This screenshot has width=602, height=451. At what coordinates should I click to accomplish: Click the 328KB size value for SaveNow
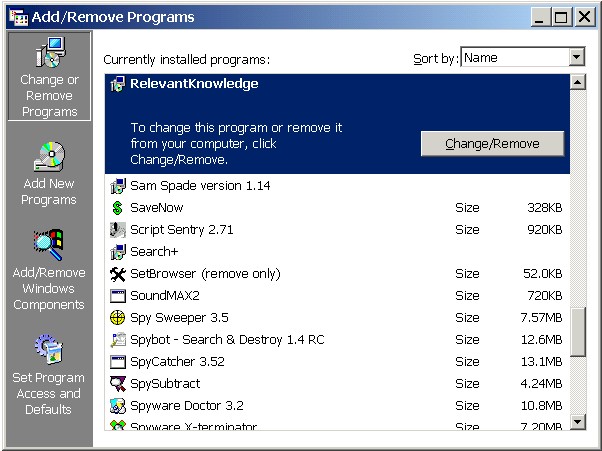click(x=544, y=208)
